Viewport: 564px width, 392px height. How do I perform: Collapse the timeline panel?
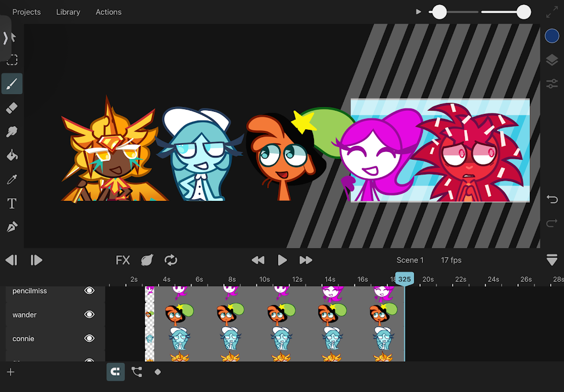(552, 260)
